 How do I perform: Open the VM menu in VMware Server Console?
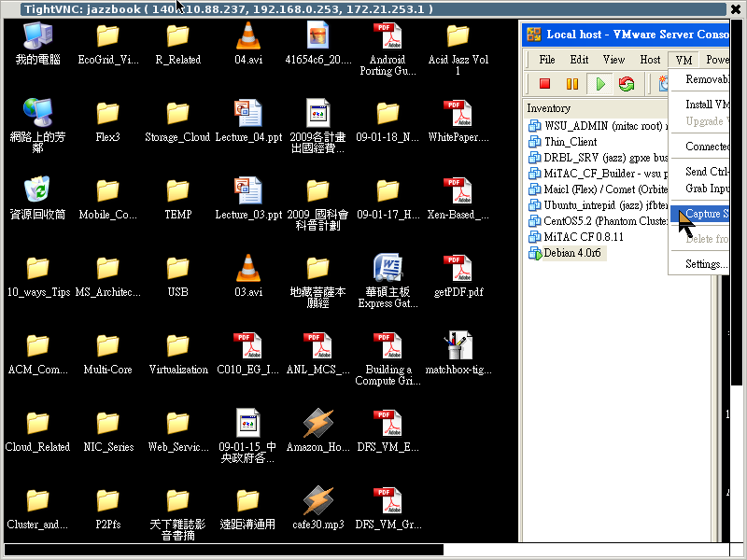pyautogui.click(x=684, y=60)
